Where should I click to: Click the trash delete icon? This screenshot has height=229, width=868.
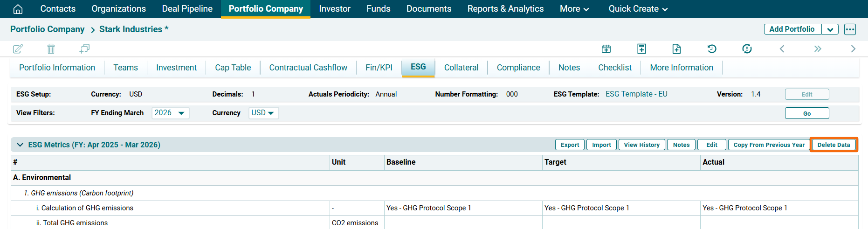[x=51, y=49]
